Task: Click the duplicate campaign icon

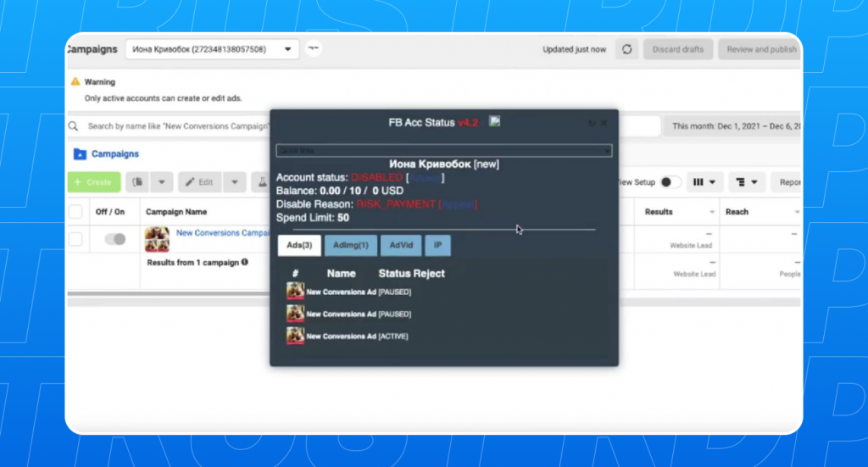Action: coord(137,182)
